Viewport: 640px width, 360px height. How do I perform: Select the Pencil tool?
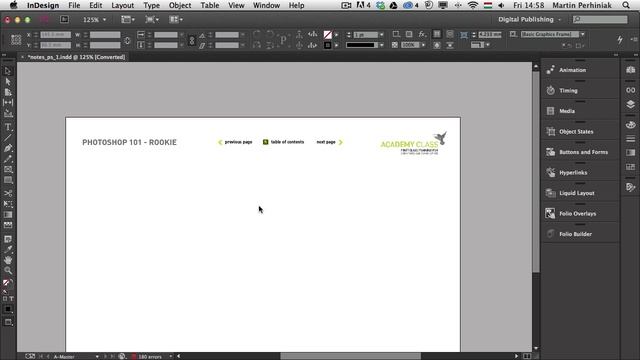pyautogui.click(x=8, y=159)
